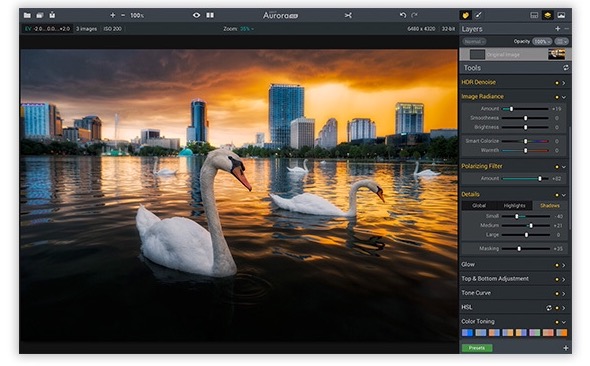Click the Brightness slider handle
This screenshot has width=590, height=366.
point(526,128)
